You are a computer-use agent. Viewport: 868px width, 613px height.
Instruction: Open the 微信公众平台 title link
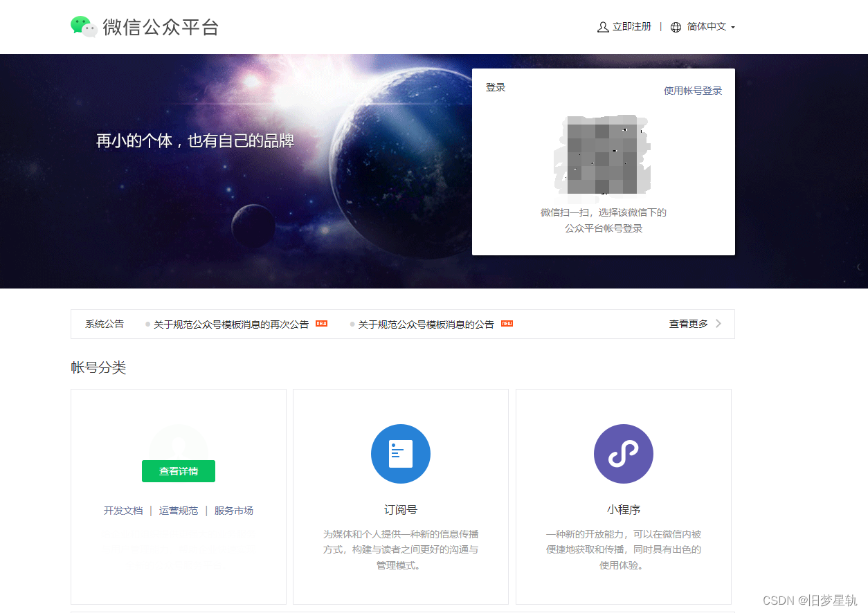click(x=161, y=27)
